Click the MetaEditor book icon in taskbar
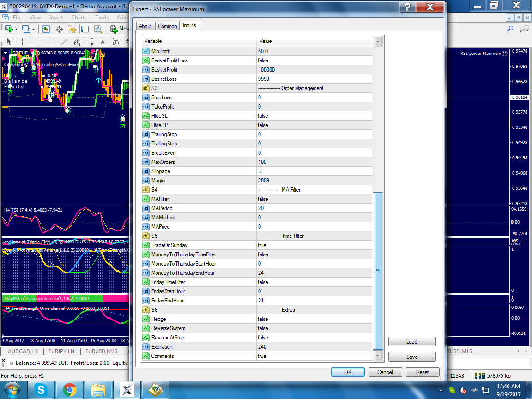The height and width of the screenshot is (399, 532). click(x=155, y=390)
